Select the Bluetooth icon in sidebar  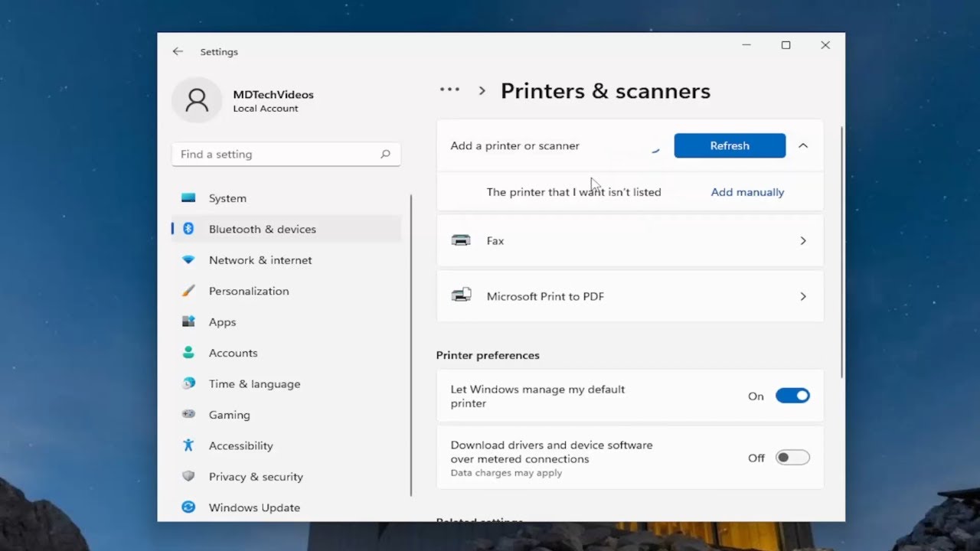pos(188,229)
